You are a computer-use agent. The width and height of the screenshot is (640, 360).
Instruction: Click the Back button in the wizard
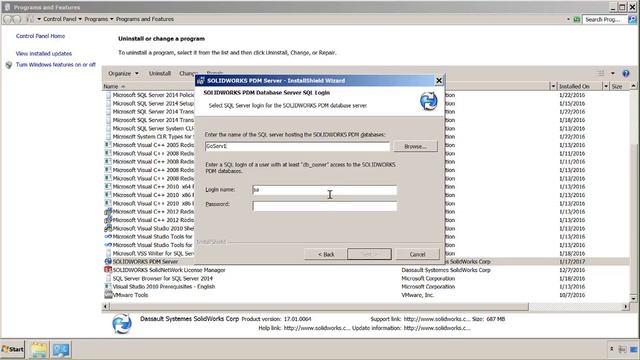pos(326,254)
